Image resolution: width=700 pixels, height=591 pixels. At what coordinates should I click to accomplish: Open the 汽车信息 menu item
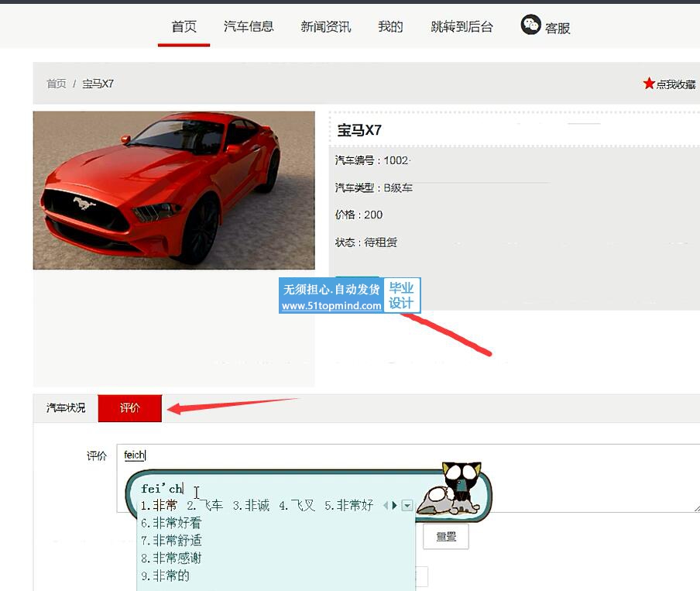pos(249,27)
